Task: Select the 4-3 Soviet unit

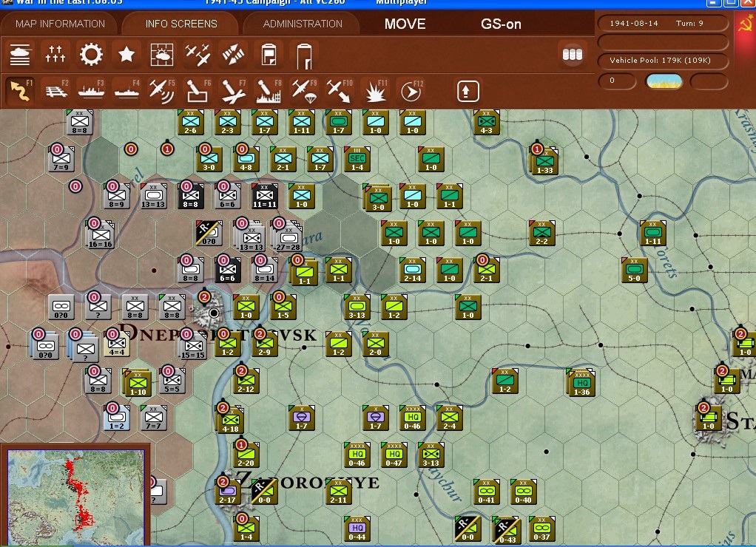Action: tap(487, 123)
